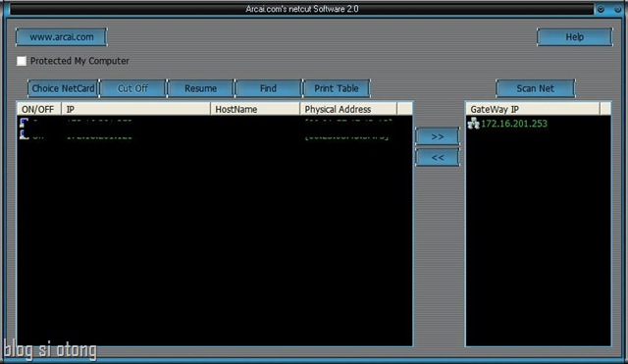This screenshot has width=628, height=364.
Task: Click the GateWay IP column header
Action: click(x=533, y=109)
